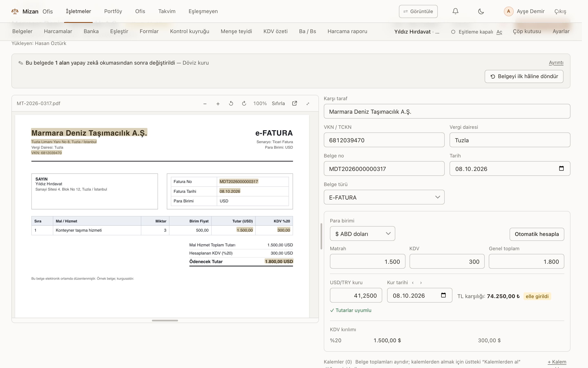Click the USD/TRY kuru field
This screenshot has width=588, height=368.
(x=356, y=295)
